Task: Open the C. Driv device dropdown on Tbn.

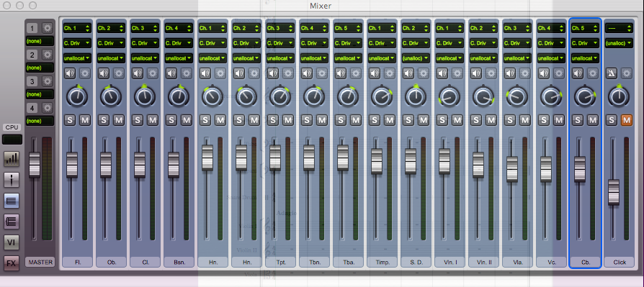Action: [x=314, y=43]
